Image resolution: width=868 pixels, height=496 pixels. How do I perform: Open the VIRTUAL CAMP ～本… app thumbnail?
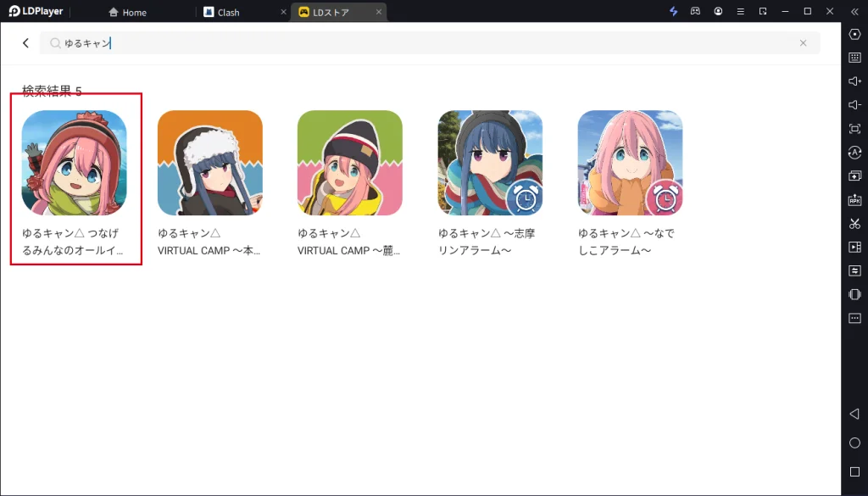coord(210,163)
